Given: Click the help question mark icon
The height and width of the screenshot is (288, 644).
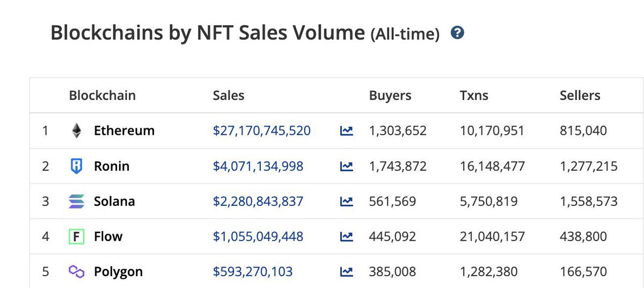Looking at the screenshot, I should point(457,33).
